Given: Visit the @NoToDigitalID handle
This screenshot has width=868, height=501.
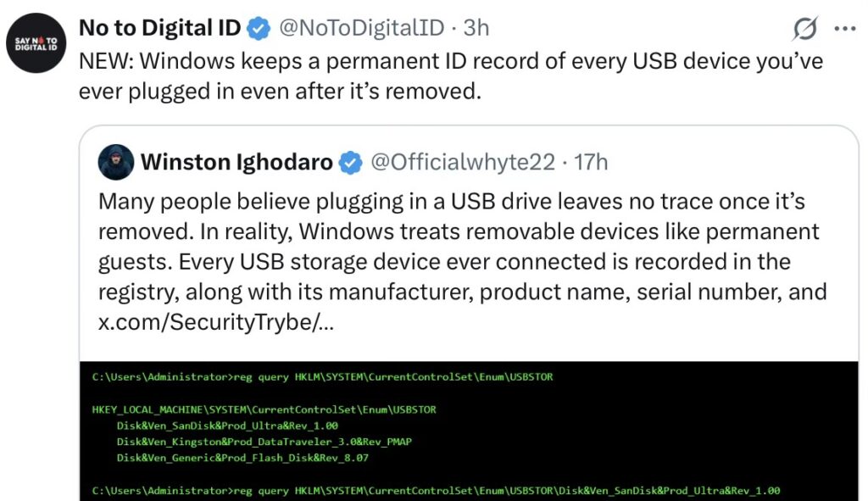Looking at the screenshot, I should pos(361,28).
